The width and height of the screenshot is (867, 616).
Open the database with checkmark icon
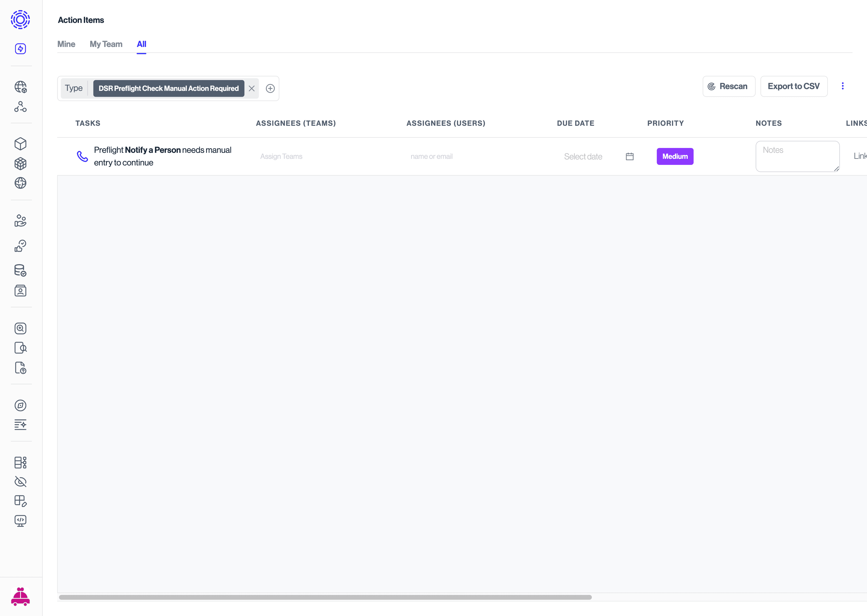coord(21,270)
